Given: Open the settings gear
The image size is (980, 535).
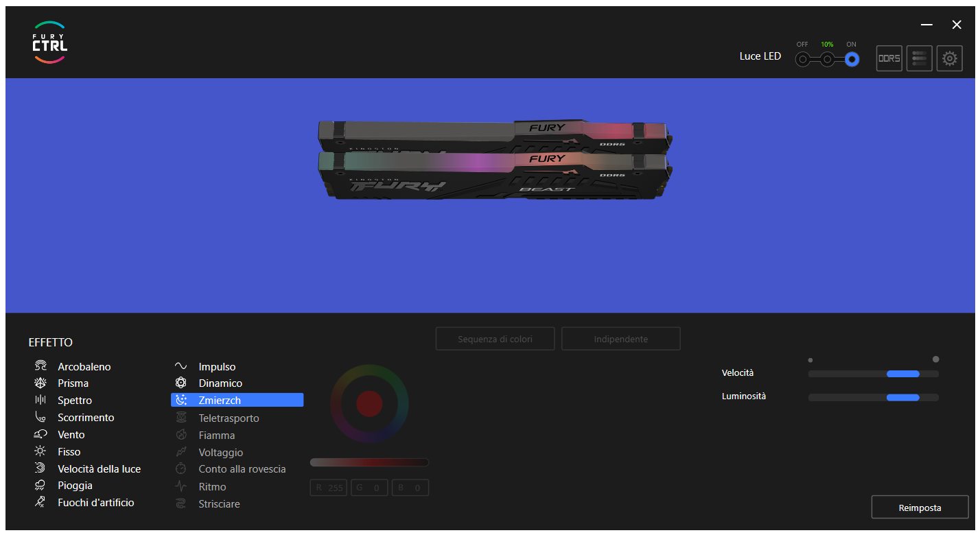Looking at the screenshot, I should (950, 58).
